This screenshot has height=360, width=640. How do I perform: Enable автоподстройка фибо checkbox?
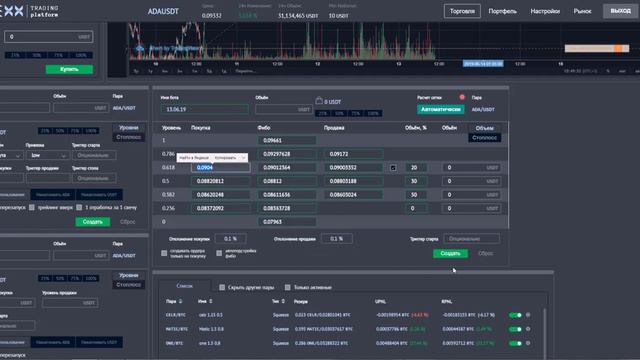(x=219, y=253)
